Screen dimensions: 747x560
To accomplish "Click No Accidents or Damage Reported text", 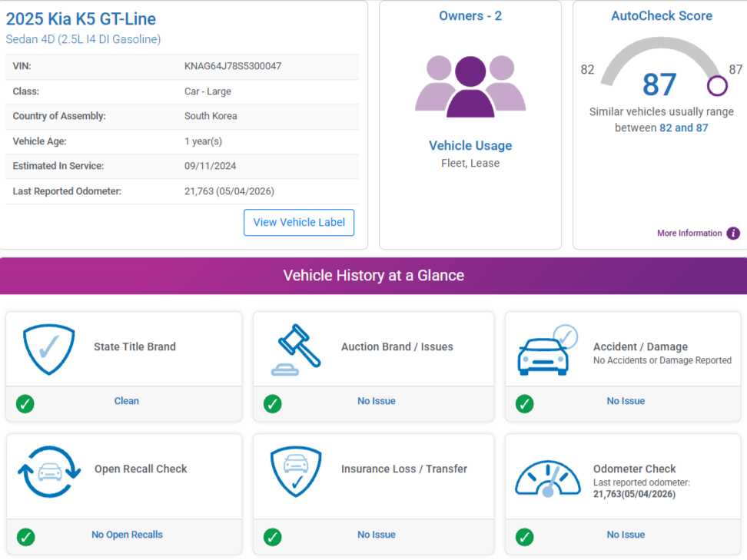I will click(662, 360).
